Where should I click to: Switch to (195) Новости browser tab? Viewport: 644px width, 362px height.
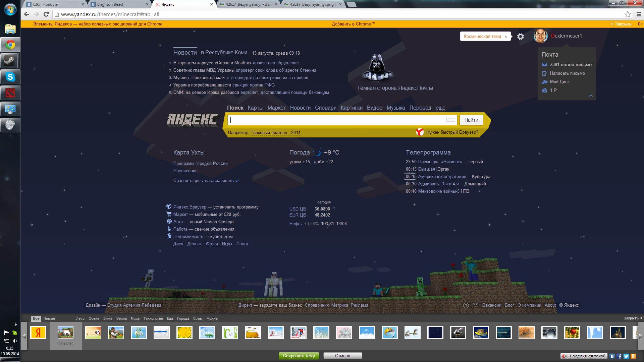point(55,4)
